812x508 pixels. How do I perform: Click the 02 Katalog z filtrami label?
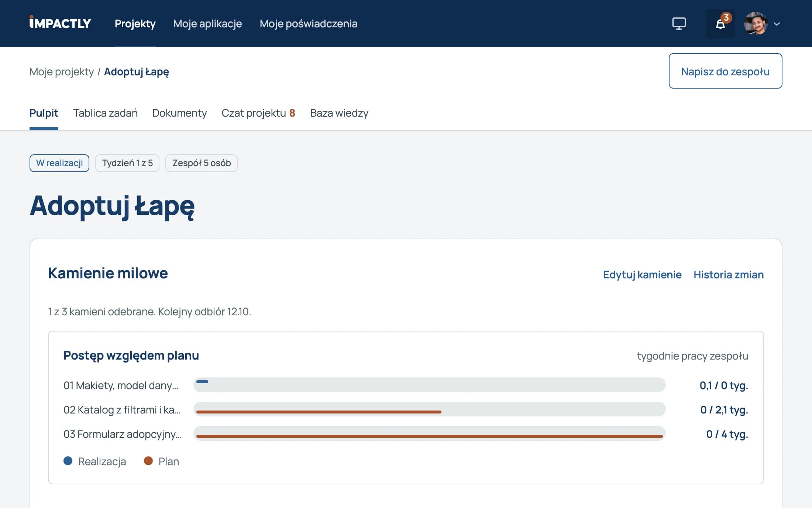click(122, 410)
